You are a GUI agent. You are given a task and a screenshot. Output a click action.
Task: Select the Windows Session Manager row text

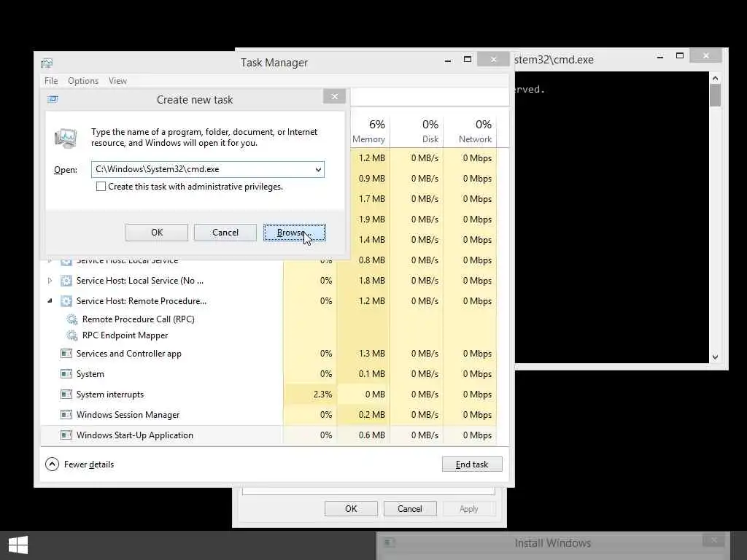[128, 415]
